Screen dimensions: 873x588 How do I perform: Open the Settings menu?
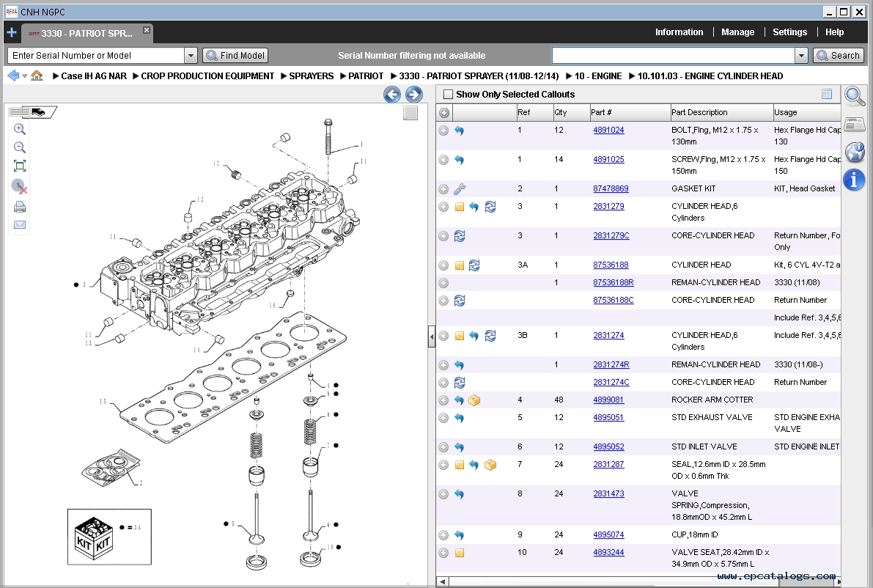(x=789, y=32)
